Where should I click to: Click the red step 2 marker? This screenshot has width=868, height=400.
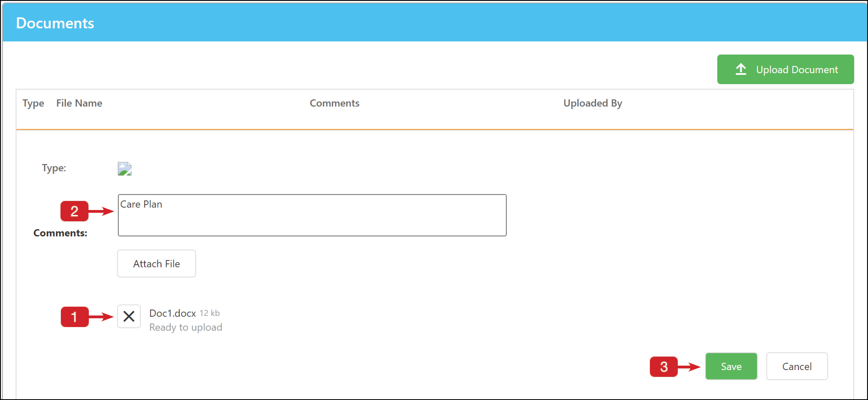tap(74, 211)
